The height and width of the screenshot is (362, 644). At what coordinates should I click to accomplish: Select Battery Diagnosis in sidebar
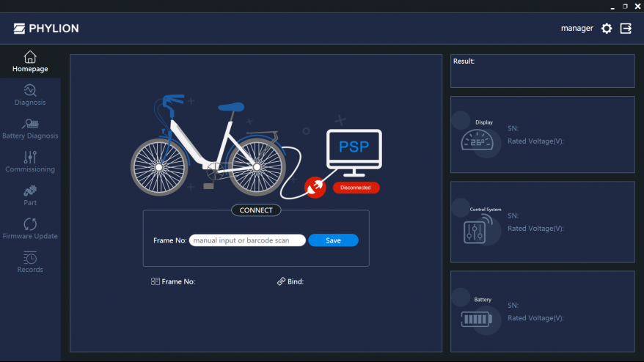[x=30, y=129]
